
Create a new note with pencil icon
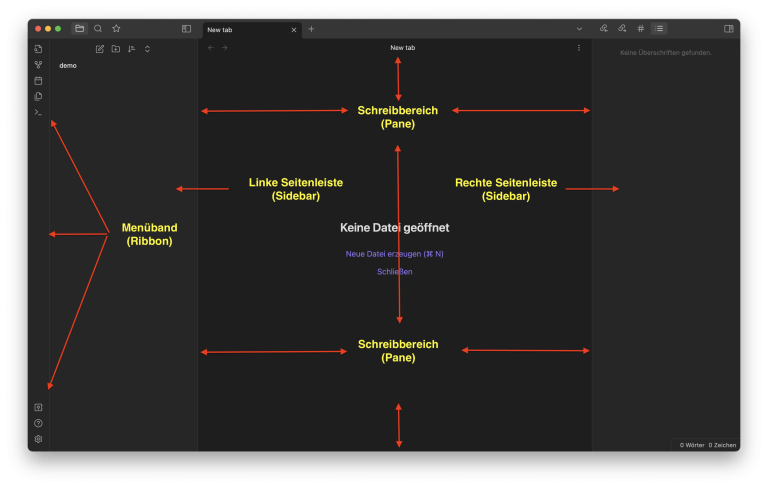coord(99,49)
